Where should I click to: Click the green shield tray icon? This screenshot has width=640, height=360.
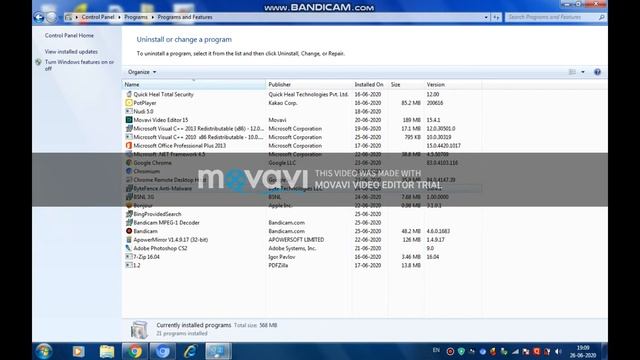pos(461,351)
